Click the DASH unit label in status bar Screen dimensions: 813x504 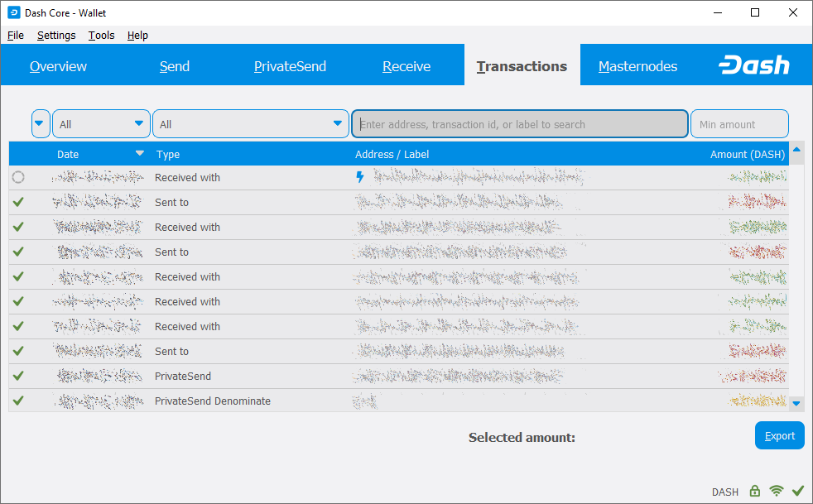(x=725, y=492)
